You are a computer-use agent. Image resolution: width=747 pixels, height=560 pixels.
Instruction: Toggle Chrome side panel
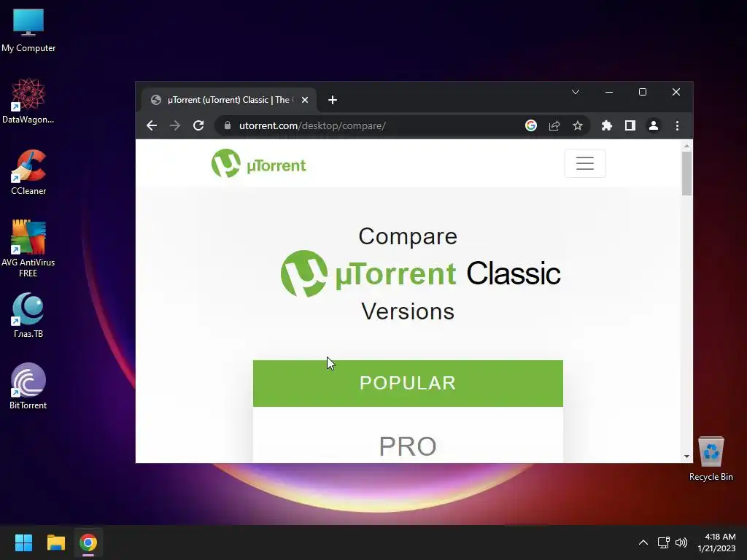click(x=630, y=125)
